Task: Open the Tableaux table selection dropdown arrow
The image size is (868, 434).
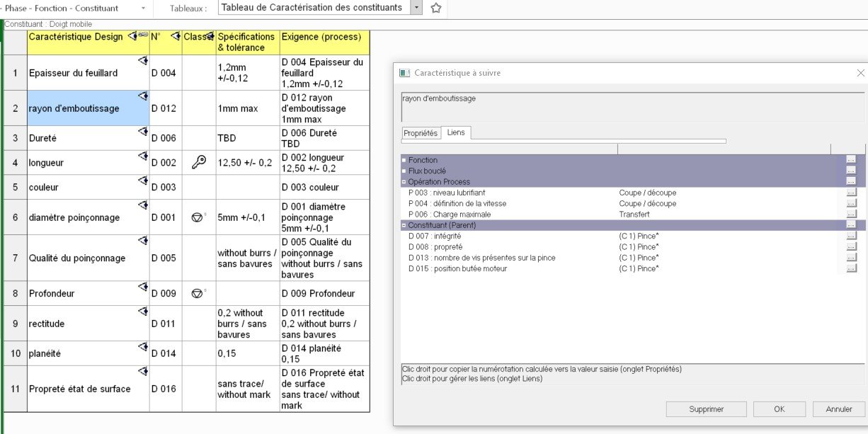Action: tap(416, 8)
